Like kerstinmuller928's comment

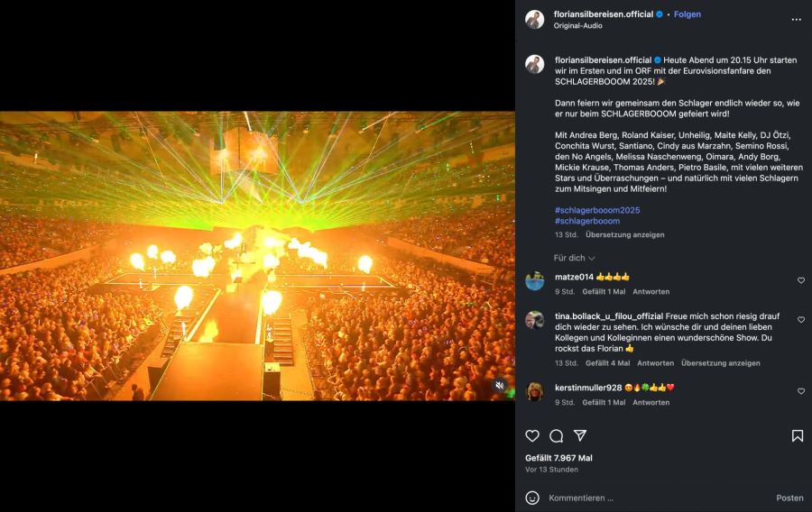(x=801, y=391)
